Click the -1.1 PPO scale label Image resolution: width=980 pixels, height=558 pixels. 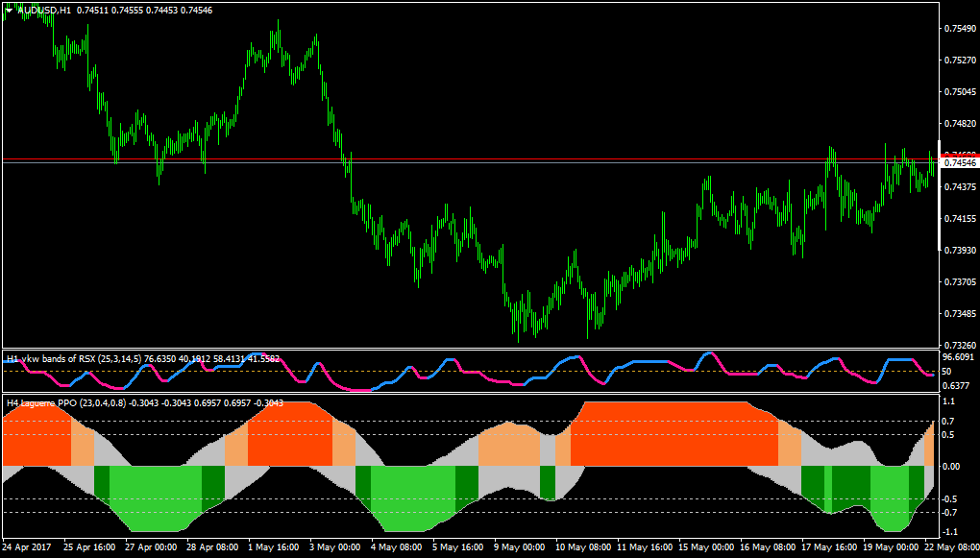point(948,532)
